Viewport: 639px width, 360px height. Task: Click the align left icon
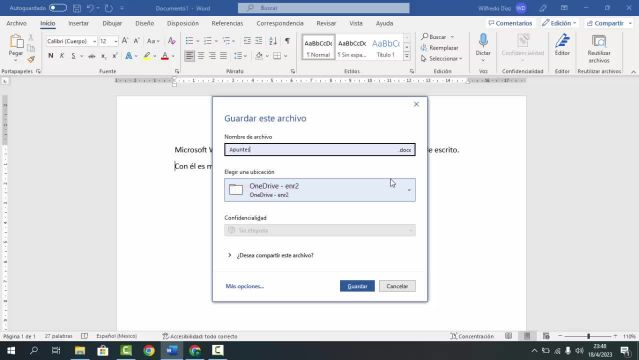(x=189, y=56)
